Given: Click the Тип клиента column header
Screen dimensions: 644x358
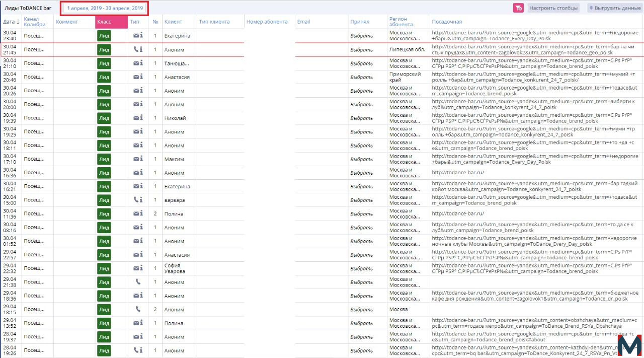Looking at the screenshot, I should click(214, 22).
